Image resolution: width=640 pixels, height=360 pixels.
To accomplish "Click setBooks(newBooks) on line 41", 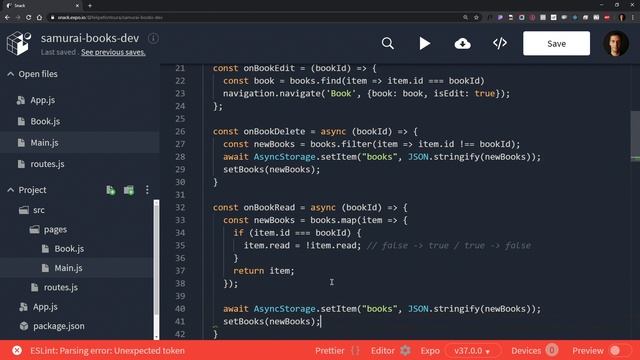I will point(272,322).
